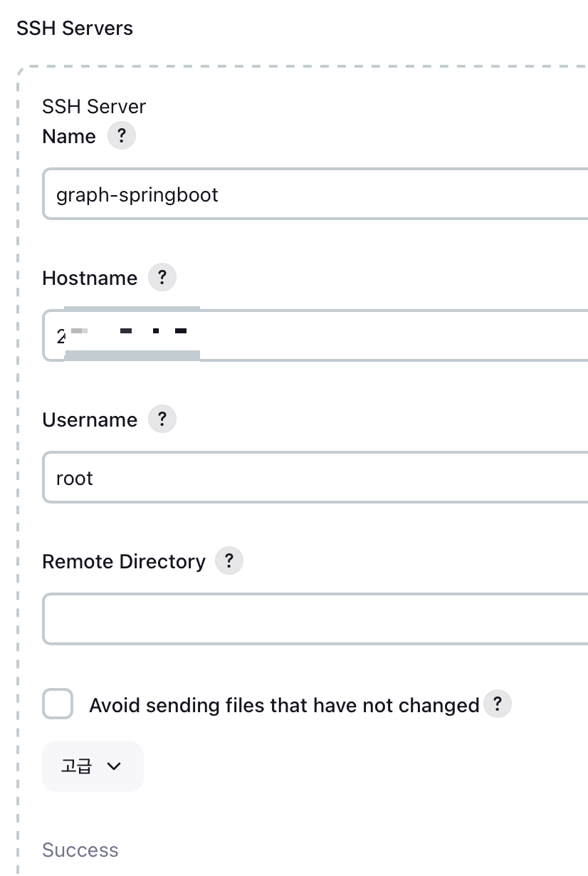
Task: Focus the Name field containing graph-springboot
Action: (x=313, y=194)
